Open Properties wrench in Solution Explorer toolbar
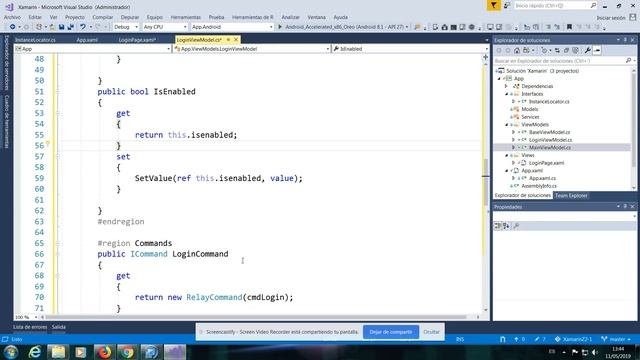Image resolution: width=640 pixels, height=360 pixels. tap(587, 51)
